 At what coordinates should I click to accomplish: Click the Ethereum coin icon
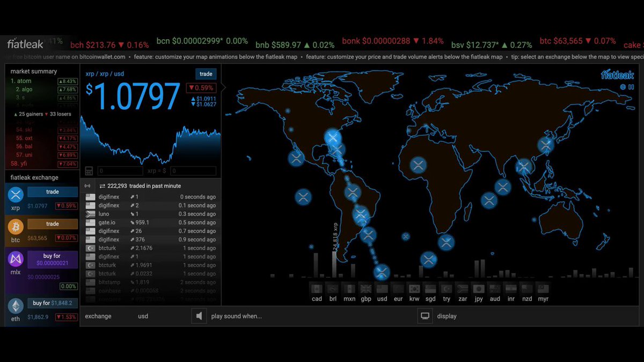15,306
